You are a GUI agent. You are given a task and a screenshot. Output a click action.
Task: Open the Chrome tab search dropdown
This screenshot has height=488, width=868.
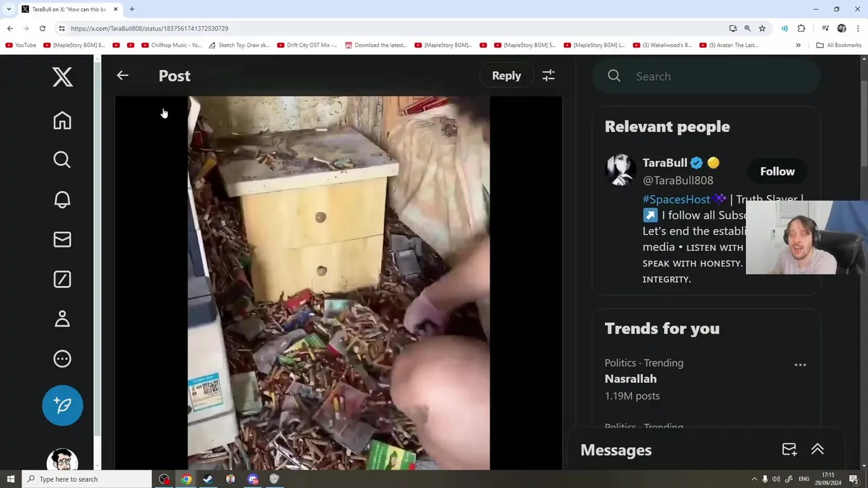(8, 9)
